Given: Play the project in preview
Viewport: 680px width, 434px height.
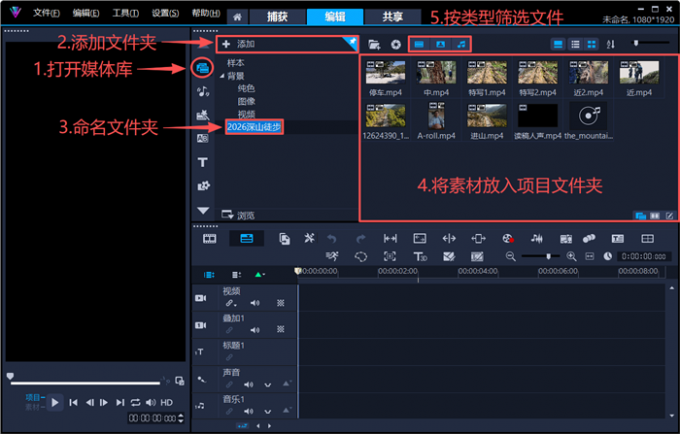Looking at the screenshot, I should pyautogui.click(x=55, y=402).
